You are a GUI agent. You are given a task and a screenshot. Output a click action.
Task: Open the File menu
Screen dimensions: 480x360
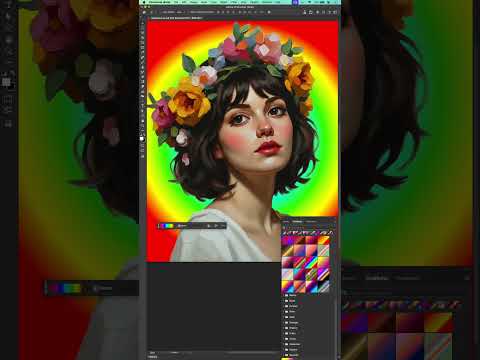(176, 2)
